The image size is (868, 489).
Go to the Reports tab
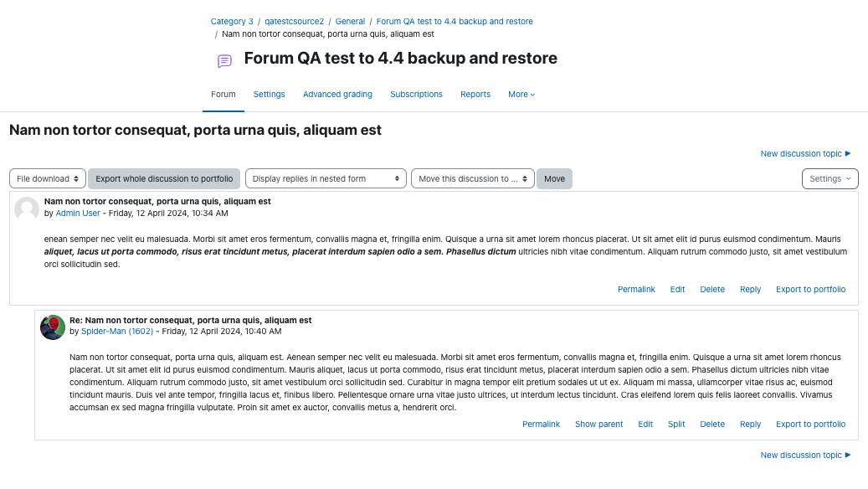[475, 94]
